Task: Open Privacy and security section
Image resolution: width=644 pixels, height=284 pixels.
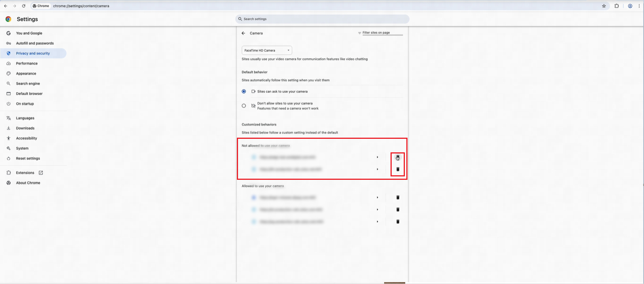Action: pyautogui.click(x=33, y=53)
